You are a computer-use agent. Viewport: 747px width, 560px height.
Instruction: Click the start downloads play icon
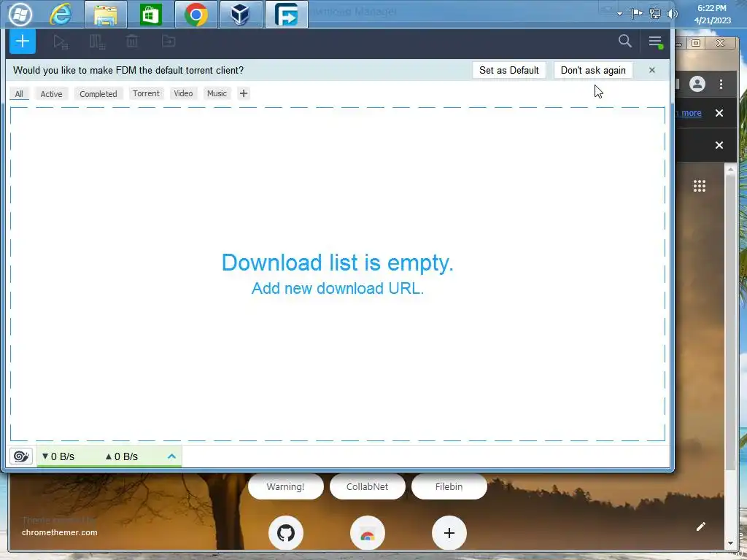[x=60, y=42]
